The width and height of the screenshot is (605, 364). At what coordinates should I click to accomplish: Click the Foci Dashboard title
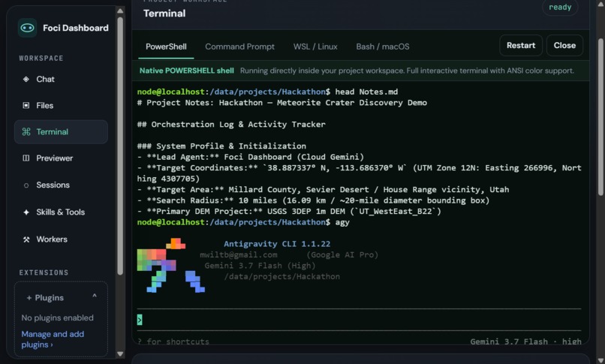point(76,28)
